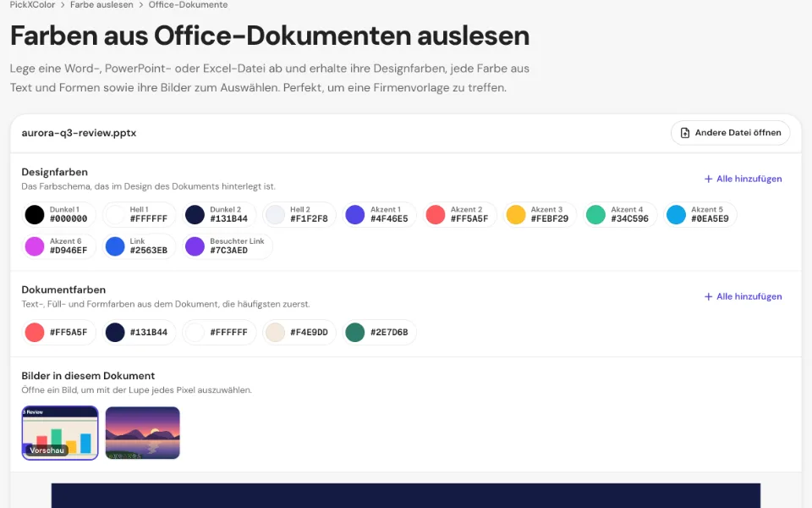Click the file icon in Andere Datei öffnen
The height and width of the screenshot is (508, 812).
point(684,133)
